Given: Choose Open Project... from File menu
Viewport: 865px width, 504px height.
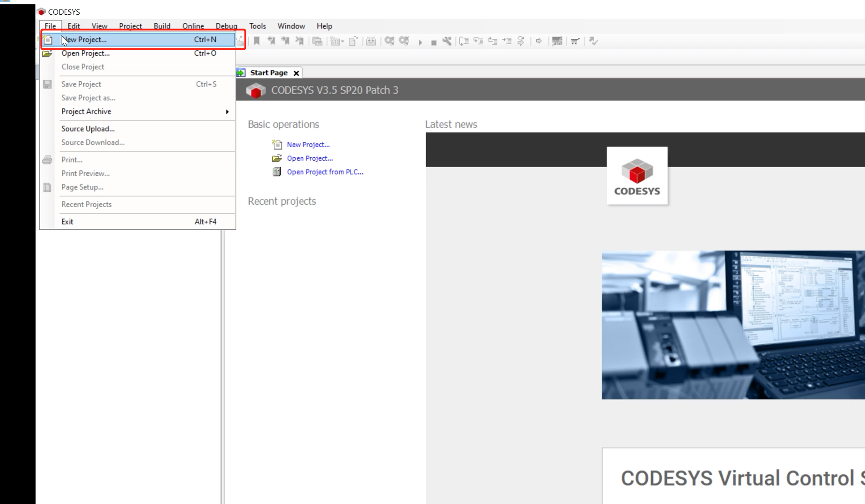Looking at the screenshot, I should (x=138, y=53).
